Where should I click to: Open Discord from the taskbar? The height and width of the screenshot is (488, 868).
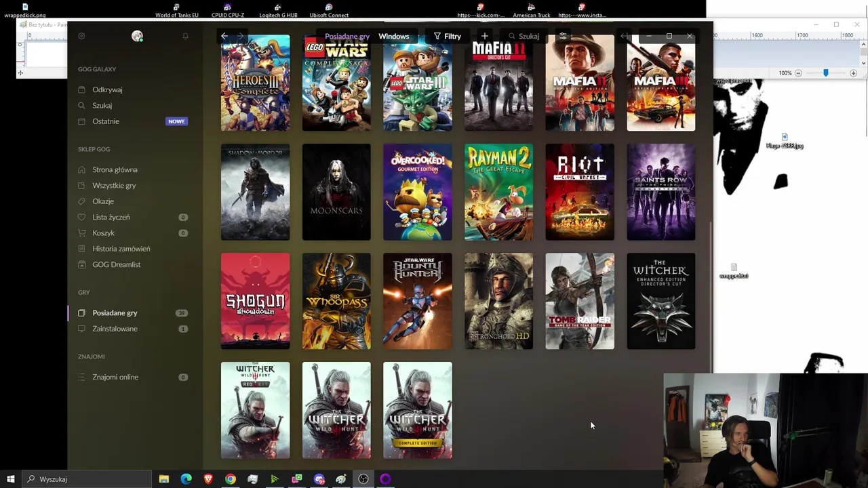(319, 479)
